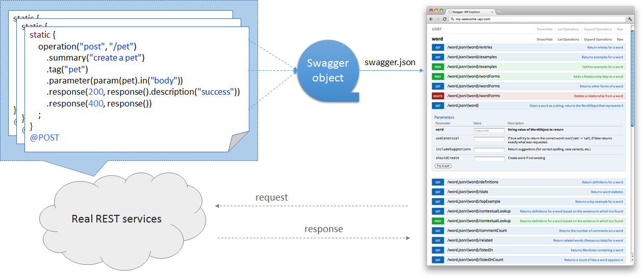644x279 pixels.
Task: Click Raw in the user row
Action: 620,30
